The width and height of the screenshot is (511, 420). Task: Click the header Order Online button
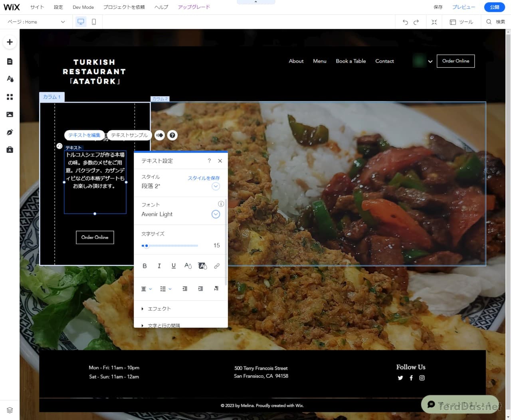point(456,61)
